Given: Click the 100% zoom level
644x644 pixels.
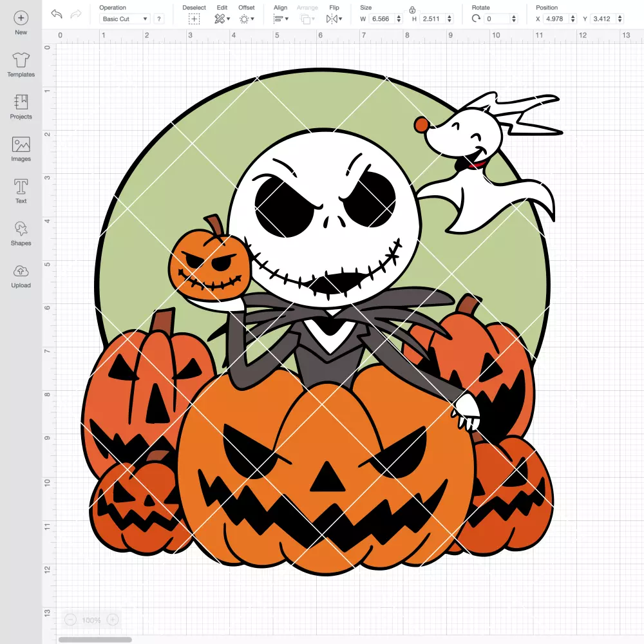Looking at the screenshot, I should 91,620.
